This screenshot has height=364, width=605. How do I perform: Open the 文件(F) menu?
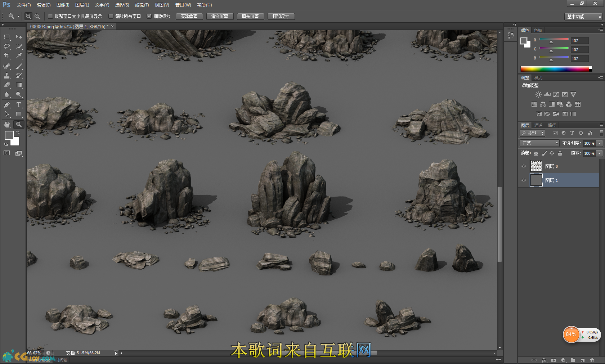point(24,5)
